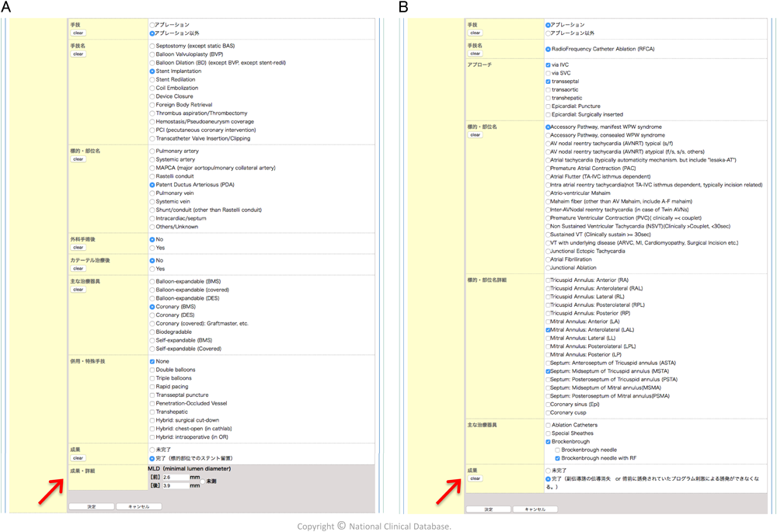
Task: Click clear button under 外科手術後
Action: [x=78, y=248]
